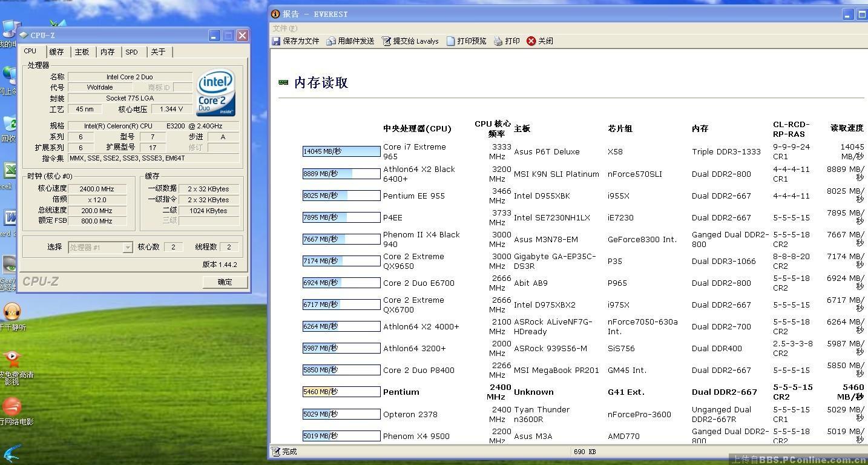Screen dimensions: 868x465
Task: Open the File (文件) menu in EVEREST
Action: coord(284,28)
